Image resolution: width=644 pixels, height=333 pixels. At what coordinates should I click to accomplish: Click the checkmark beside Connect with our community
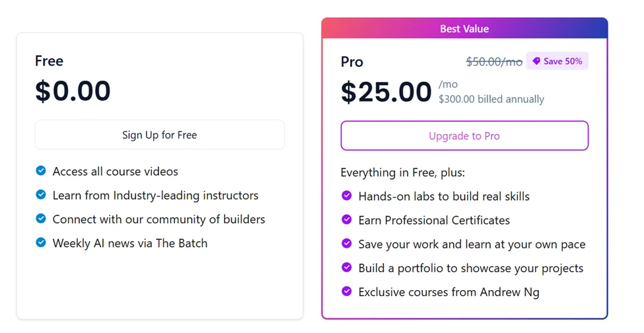click(41, 219)
